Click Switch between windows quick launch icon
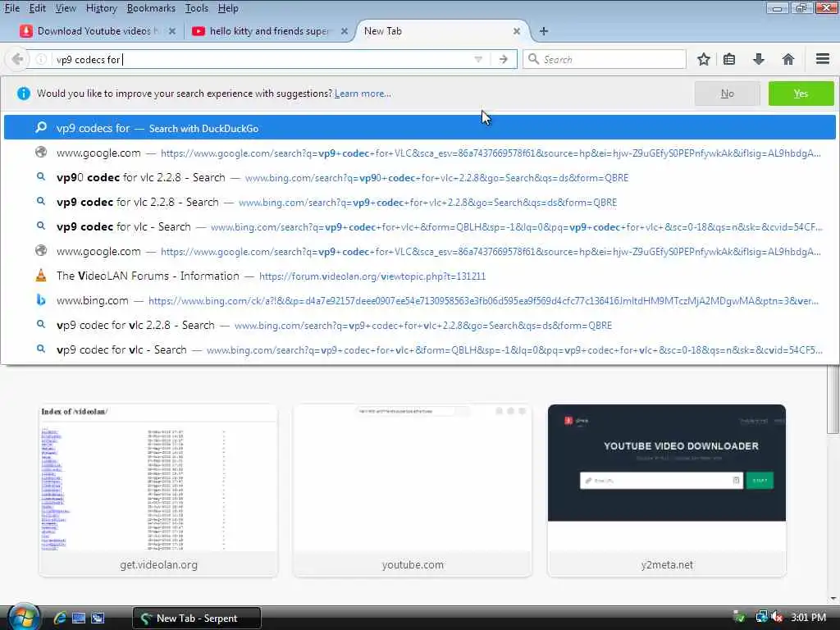This screenshot has height=630, width=840. pos(98,618)
